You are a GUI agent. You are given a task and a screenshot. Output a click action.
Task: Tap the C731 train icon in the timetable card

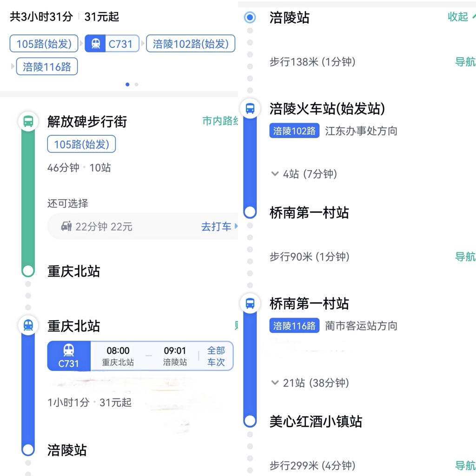pyautogui.click(x=69, y=356)
